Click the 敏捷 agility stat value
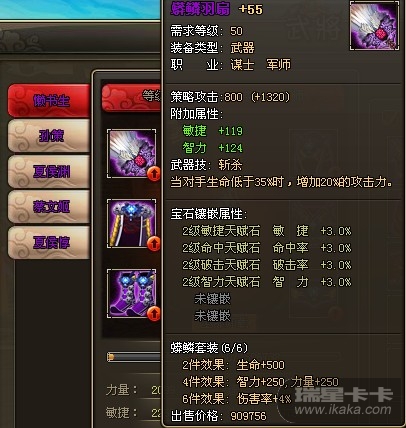 [156, 413]
